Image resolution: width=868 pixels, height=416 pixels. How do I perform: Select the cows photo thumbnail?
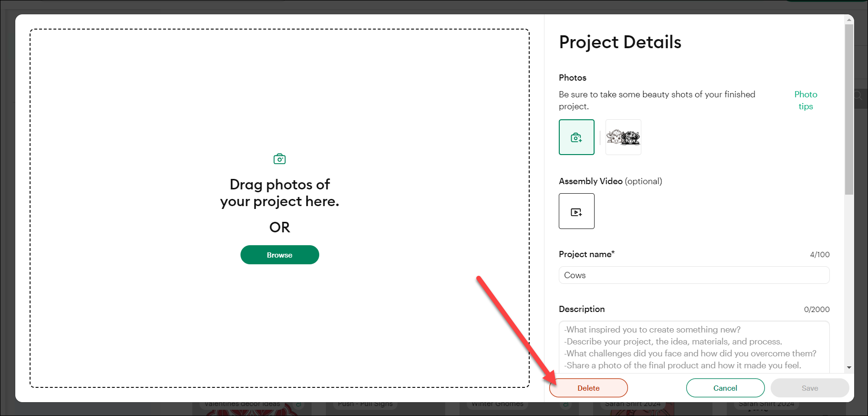point(623,137)
